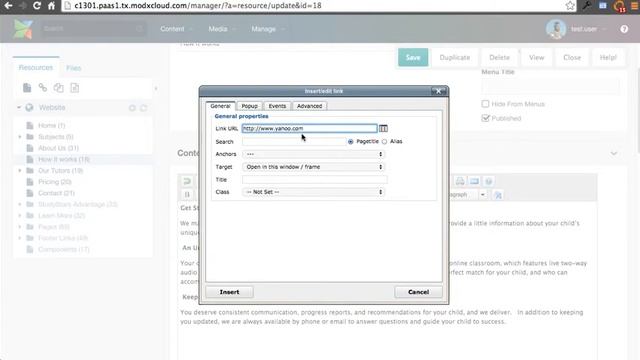Create a new weblink from the tree toolbar
This screenshot has height=360, width=640.
(43, 87)
